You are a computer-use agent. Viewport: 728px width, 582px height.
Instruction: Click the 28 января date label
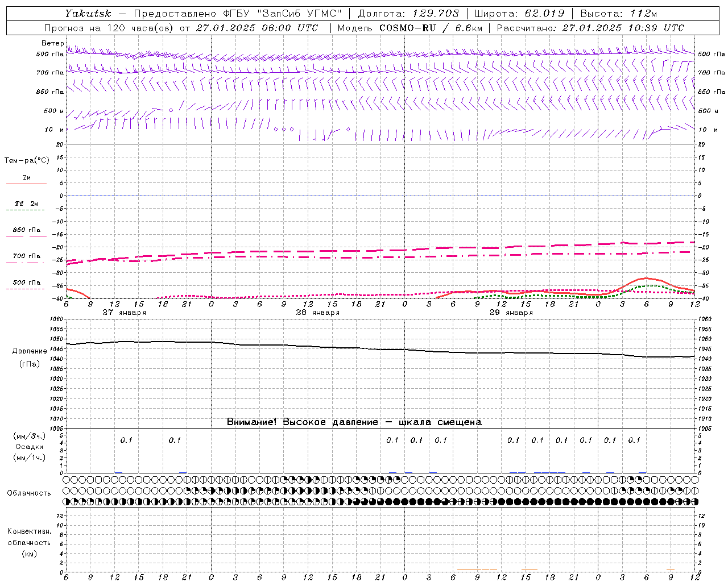pos(318,313)
